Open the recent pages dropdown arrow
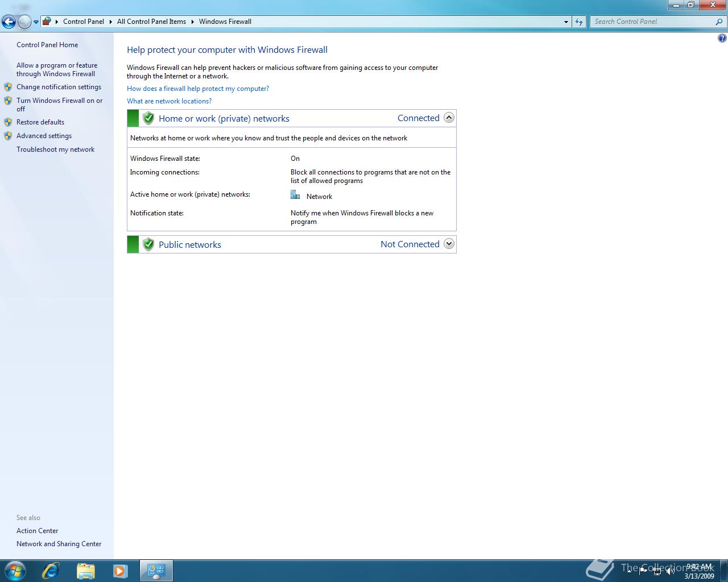 tap(36, 22)
